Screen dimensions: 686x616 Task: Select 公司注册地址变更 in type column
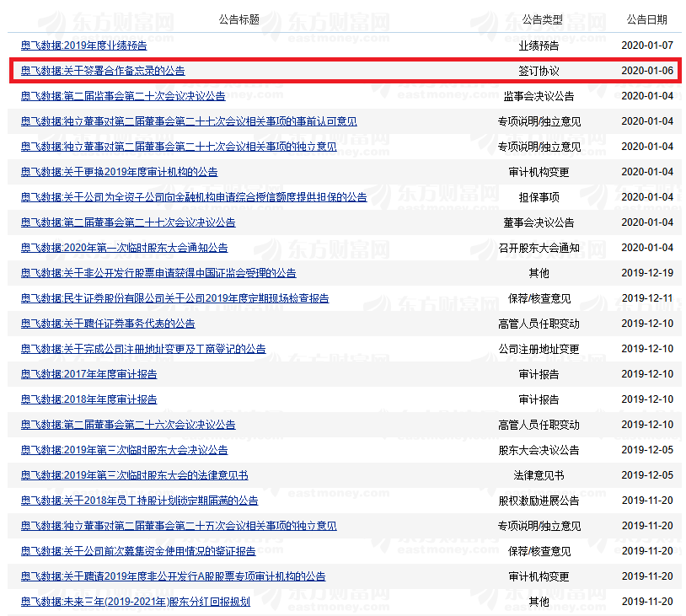coord(539,349)
